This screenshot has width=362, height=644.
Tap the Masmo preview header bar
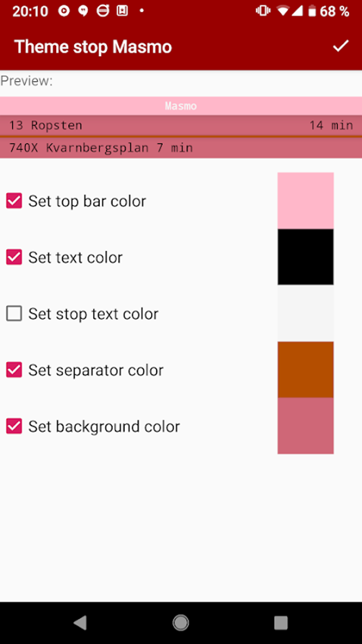[181, 106]
